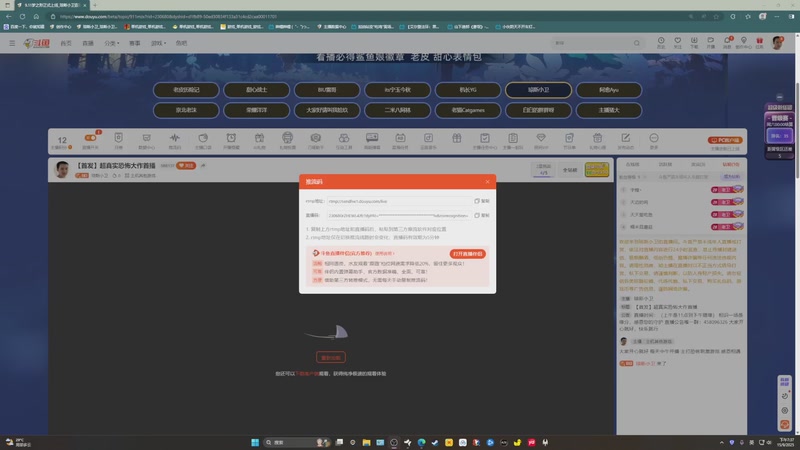The width and height of the screenshot is (800, 450).
Task: Click the user avatar in header
Action: (x=778, y=43)
